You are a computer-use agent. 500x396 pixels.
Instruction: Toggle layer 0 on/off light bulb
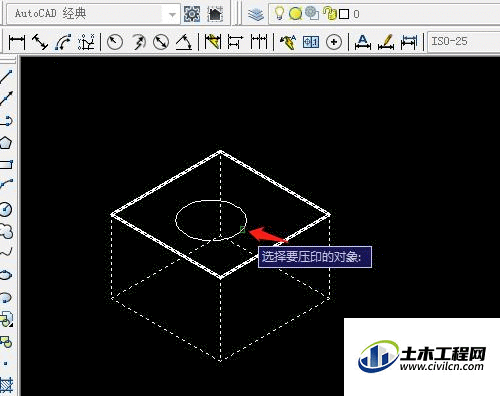279,13
